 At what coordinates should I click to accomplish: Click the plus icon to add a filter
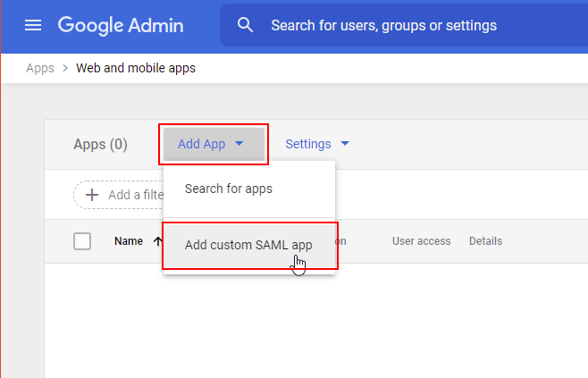[92, 195]
